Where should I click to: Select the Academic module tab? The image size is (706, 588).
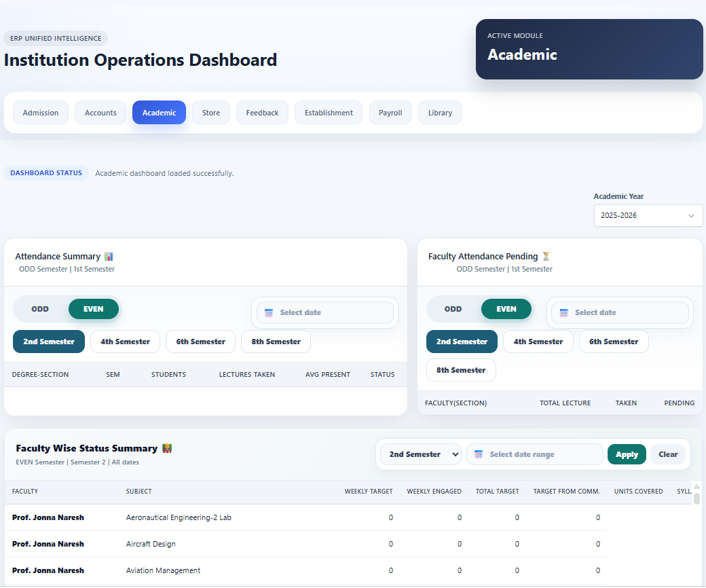coord(159,113)
